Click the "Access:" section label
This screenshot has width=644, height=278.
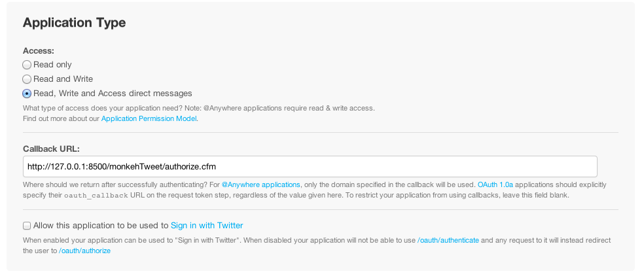point(39,51)
